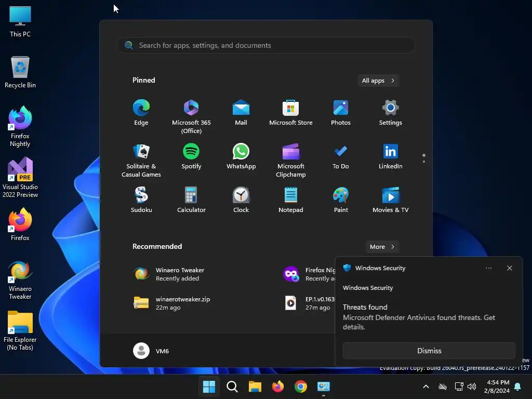Viewport: 532px width, 399px height.
Task: Launch Microsoft 365 (Office) from pinned apps
Action: pos(191,117)
